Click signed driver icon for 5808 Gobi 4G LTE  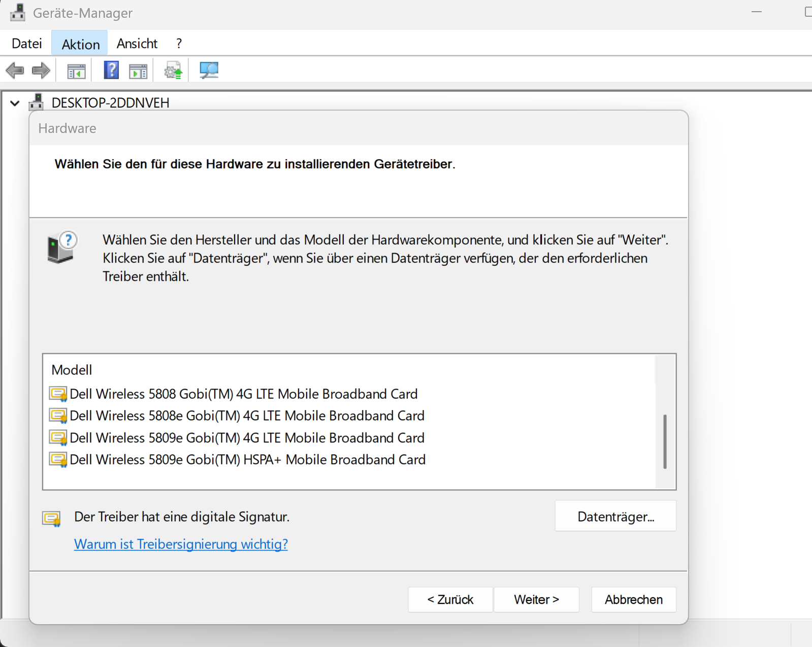58,394
